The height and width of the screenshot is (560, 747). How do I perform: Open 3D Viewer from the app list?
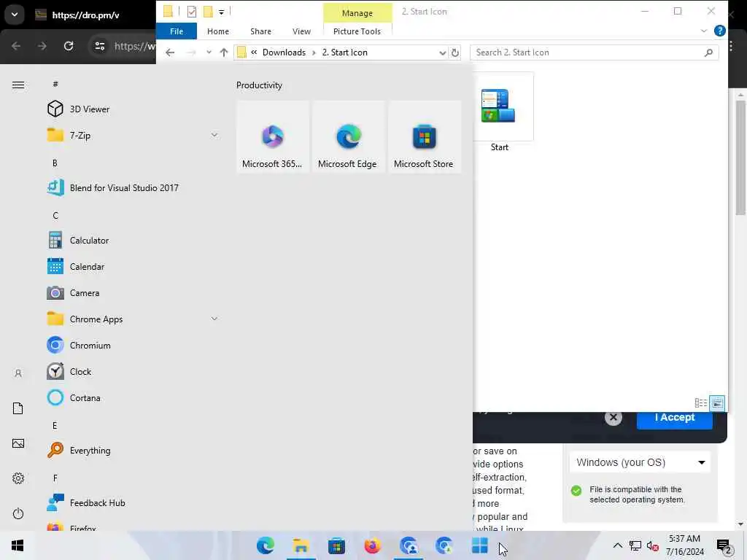coord(133,109)
